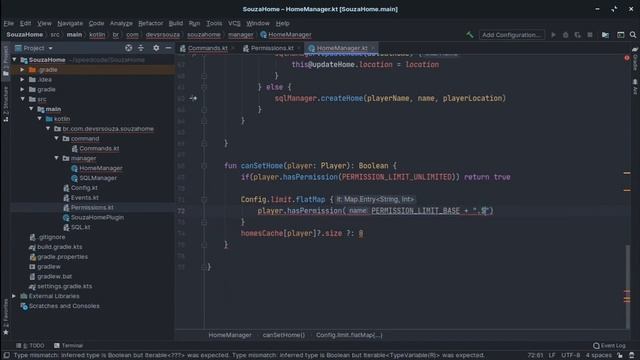The width and height of the screenshot is (640, 360).
Task: Click the Collapse All icon in Project panel
Action: click(x=141, y=48)
